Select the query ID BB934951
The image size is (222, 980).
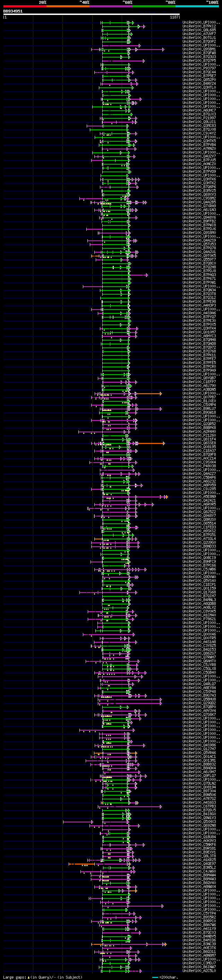[13, 11]
